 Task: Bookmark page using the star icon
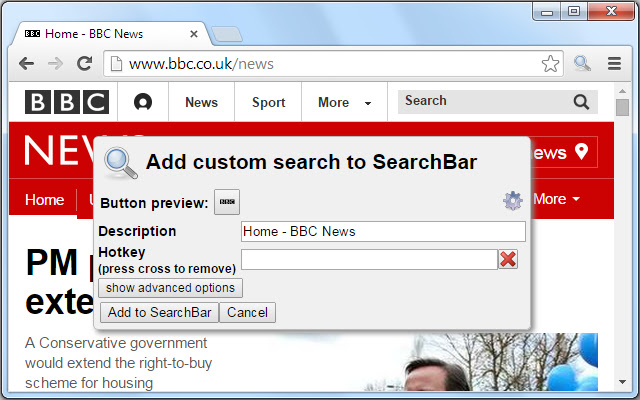click(550, 64)
